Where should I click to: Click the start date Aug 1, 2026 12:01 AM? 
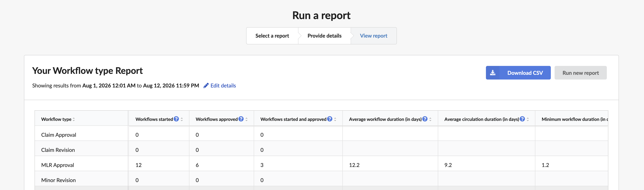pyautogui.click(x=109, y=86)
